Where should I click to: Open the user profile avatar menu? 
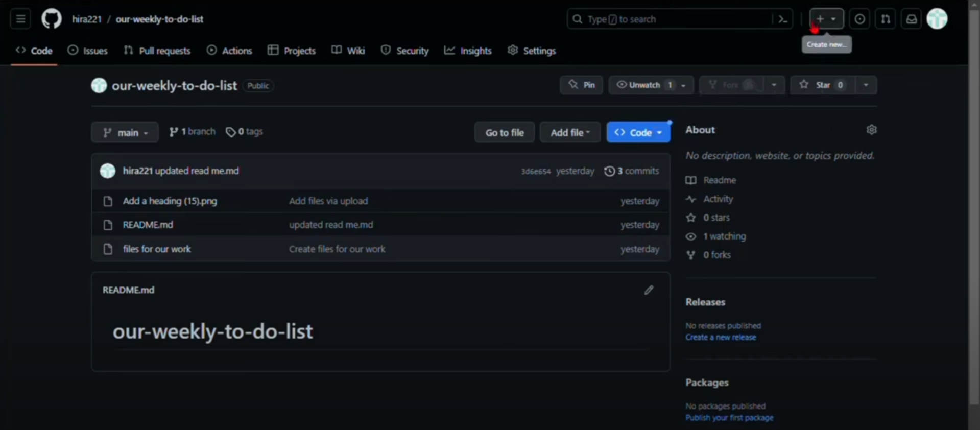click(x=937, y=19)
